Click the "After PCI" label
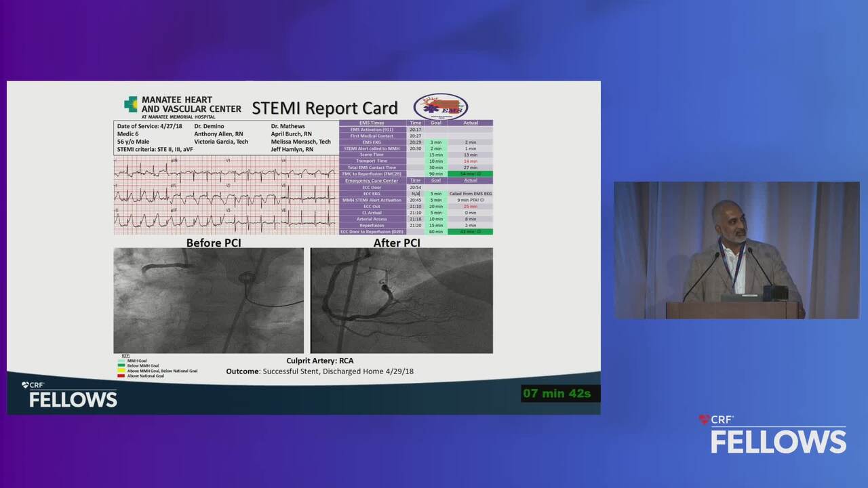The image size is (868, 488). pyautogui.click(x=397, y=242)
